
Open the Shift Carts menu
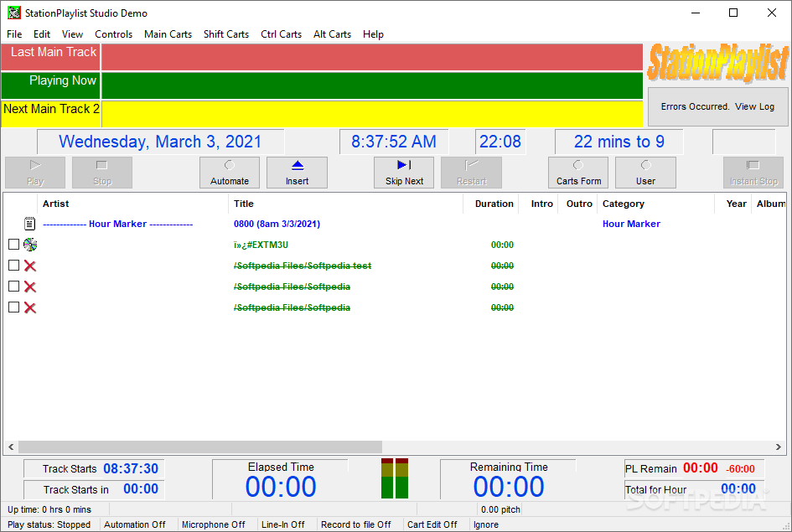click(226, 34)
